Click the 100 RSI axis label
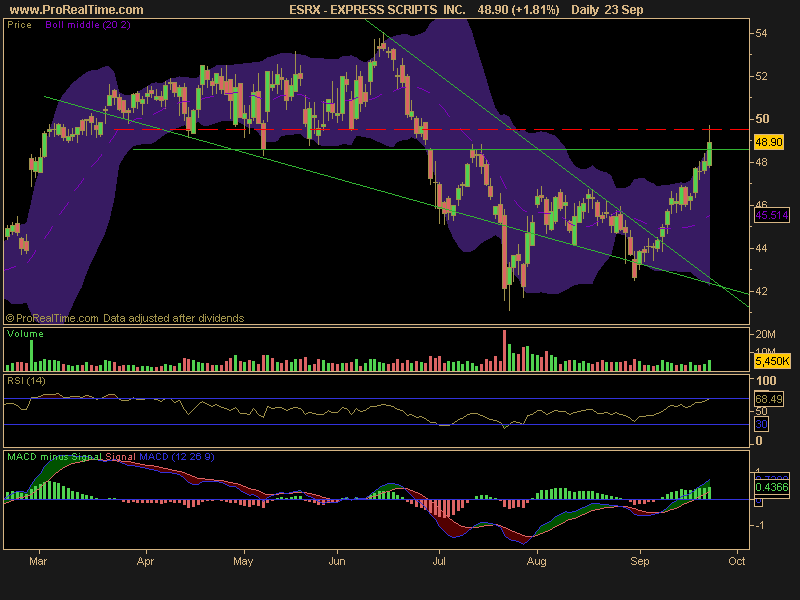This screenshot has height=600, width=800. point(766,381)
